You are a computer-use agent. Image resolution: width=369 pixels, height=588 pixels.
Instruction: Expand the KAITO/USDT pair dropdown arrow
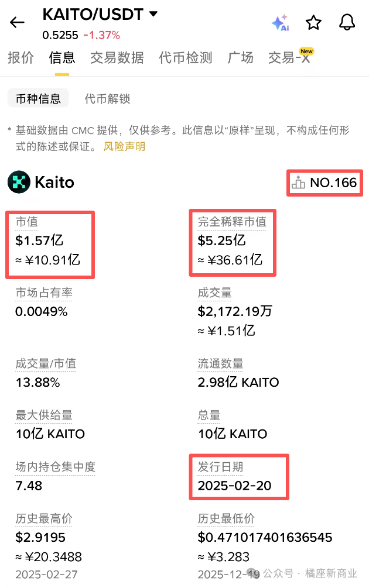[154, 13]
